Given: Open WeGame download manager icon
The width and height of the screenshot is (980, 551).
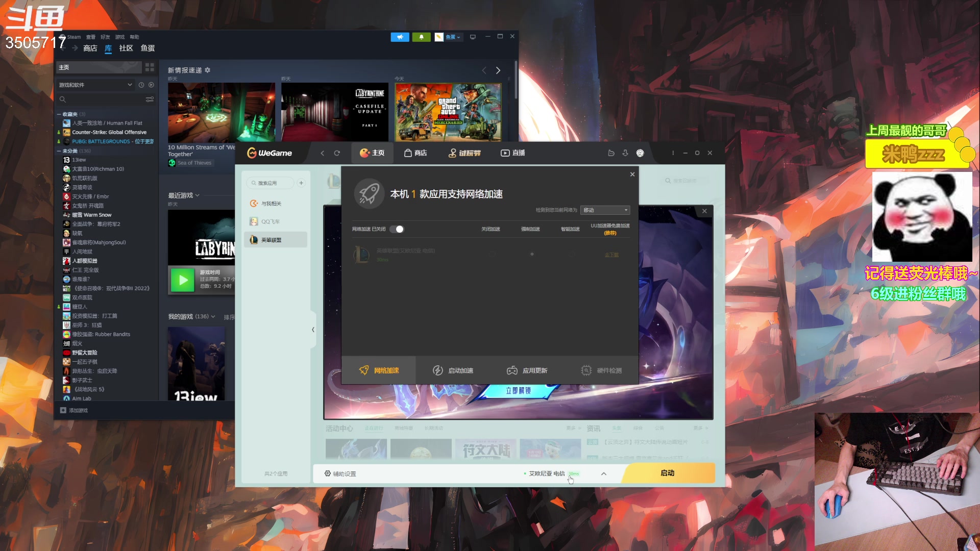Looking at the screenshot, I should pyautogui.click(x=625, y=153).
